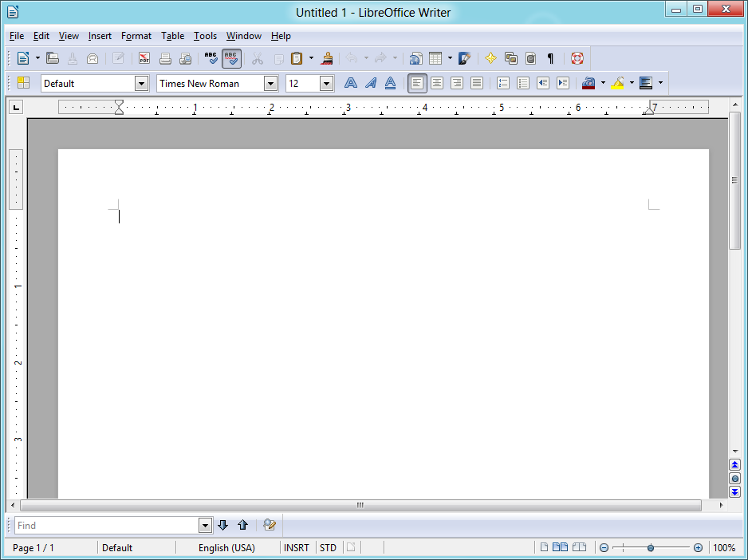Expand the Times New Roman font dropdown
This screenshot has height=560, width=748.
pyautogui.click(x=270, y=84)
